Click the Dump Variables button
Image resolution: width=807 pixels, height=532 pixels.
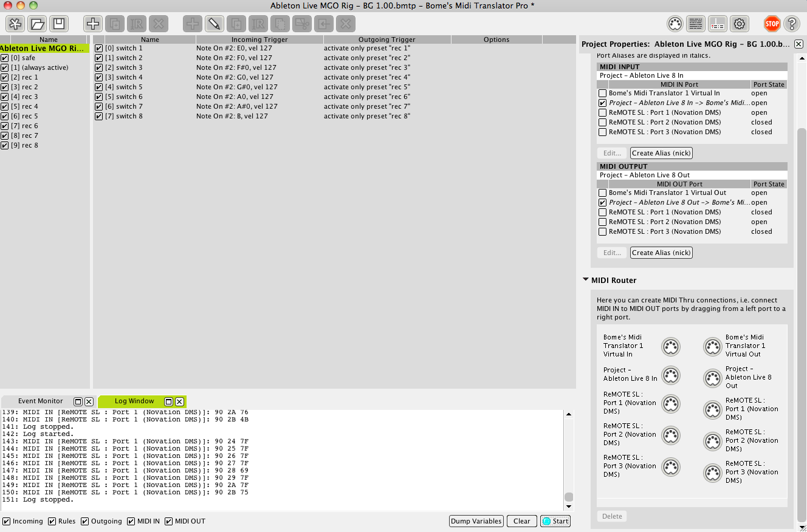pos(476,521)
